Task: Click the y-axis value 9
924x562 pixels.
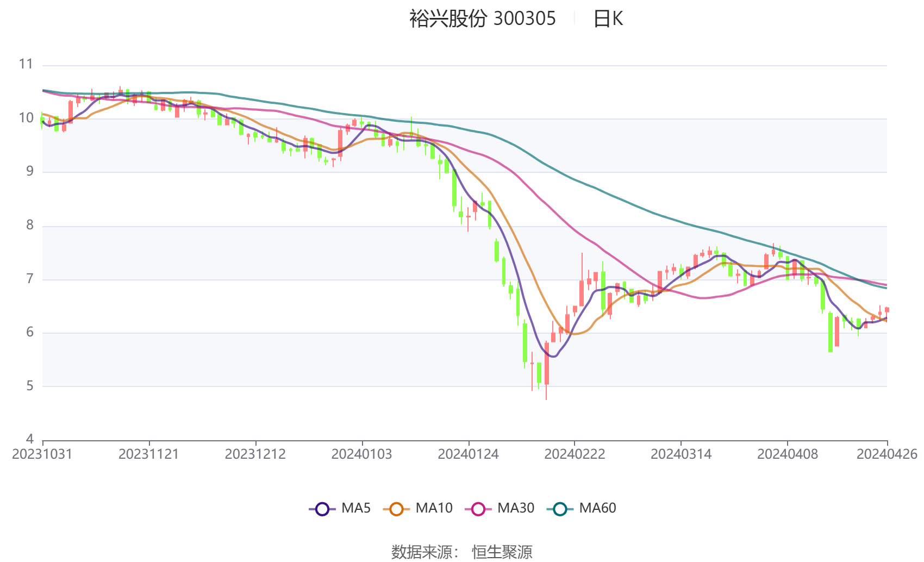Action: point(30,171)
